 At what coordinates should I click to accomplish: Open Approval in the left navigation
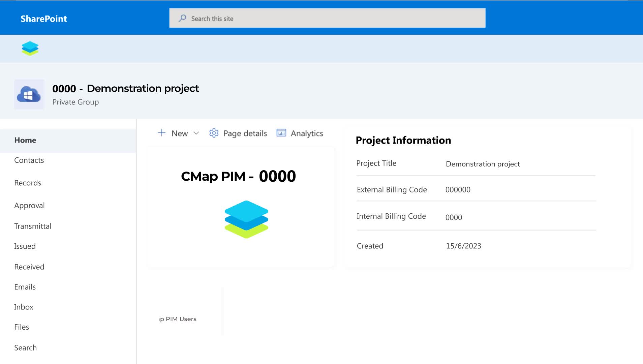(29, 206)
